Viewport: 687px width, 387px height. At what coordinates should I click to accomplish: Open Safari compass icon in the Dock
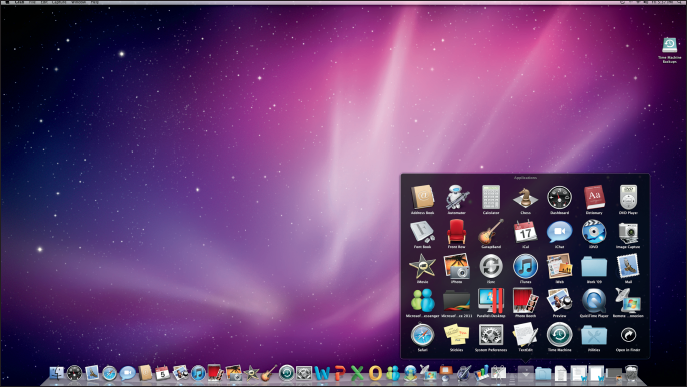pyautogui.click(x=110, y=373)
